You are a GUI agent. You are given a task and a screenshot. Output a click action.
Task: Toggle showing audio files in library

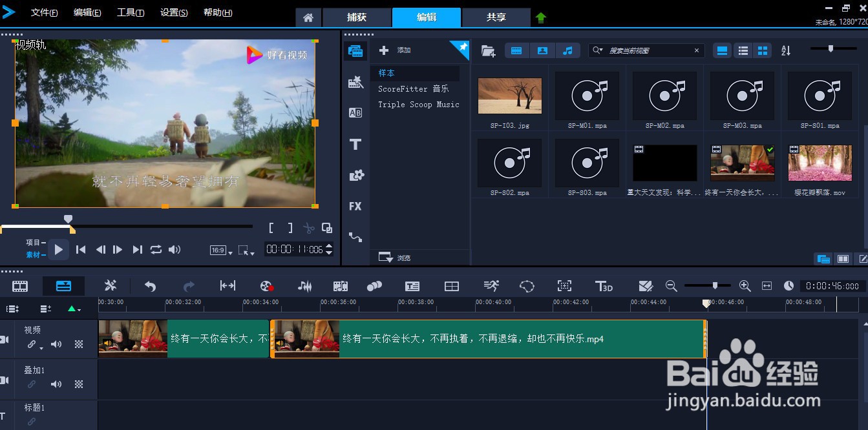tap(567, 50)
